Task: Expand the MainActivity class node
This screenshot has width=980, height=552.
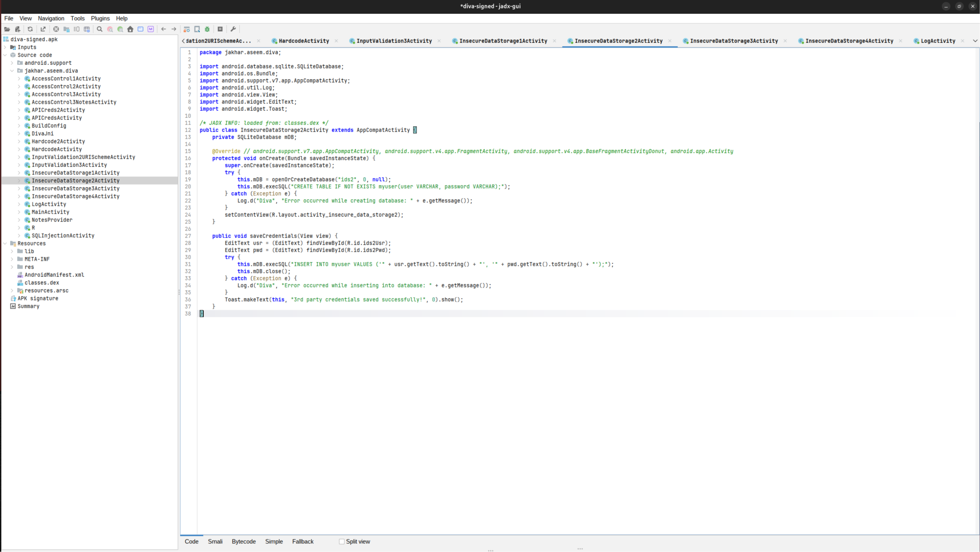Action: [19, 212]
